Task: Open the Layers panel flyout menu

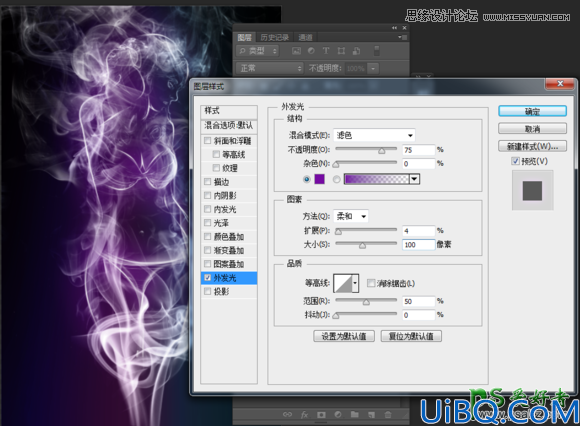Action: [402, 37]
